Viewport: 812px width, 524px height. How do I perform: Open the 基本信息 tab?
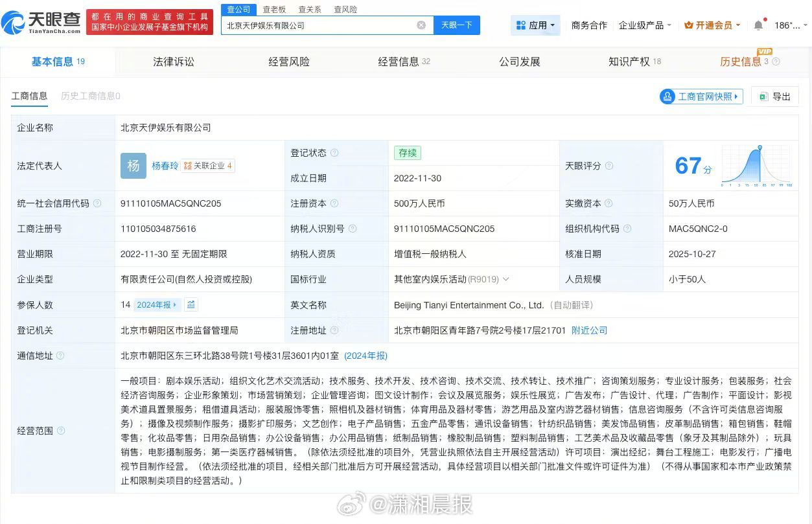tap(58, 62)
